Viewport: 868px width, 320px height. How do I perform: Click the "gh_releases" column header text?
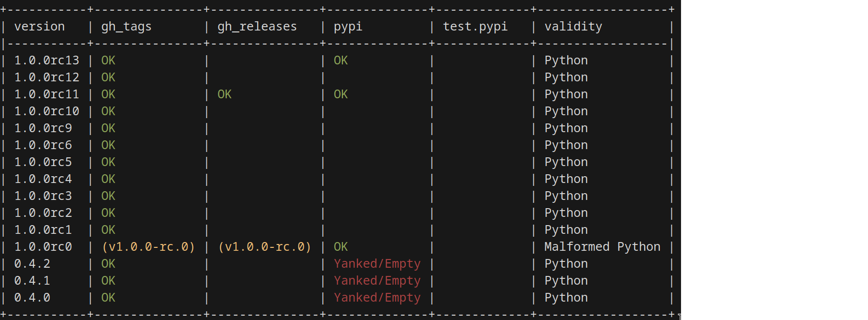[257, 27]
